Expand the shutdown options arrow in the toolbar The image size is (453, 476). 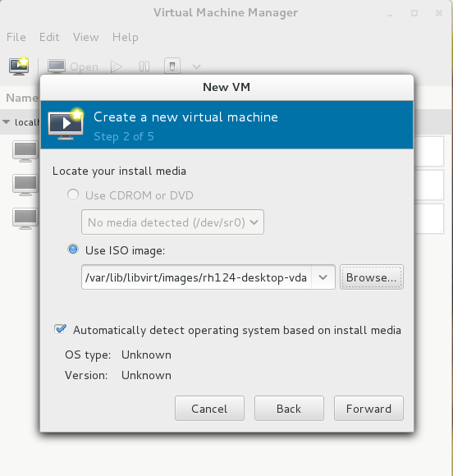(x=196, y=66)
